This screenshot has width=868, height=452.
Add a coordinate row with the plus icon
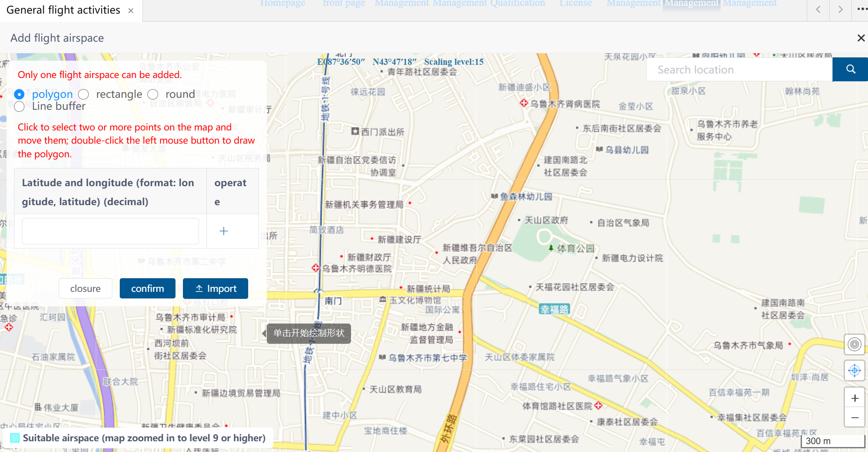[223, 231]
